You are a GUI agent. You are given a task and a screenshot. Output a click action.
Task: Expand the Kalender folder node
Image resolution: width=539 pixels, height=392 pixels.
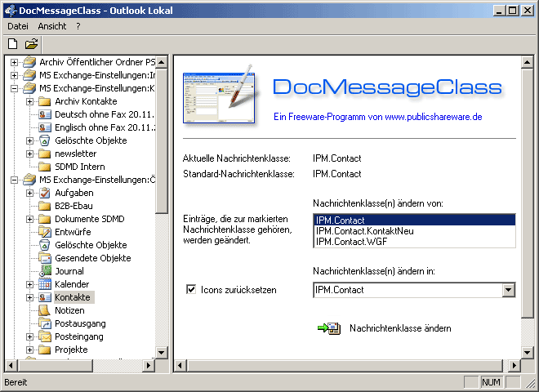pyautogui.click(x=30, y=284)
